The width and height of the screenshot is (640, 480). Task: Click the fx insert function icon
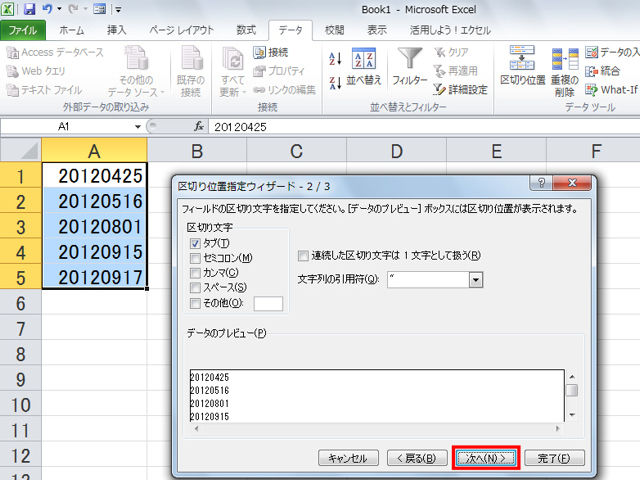click(199, 127)
